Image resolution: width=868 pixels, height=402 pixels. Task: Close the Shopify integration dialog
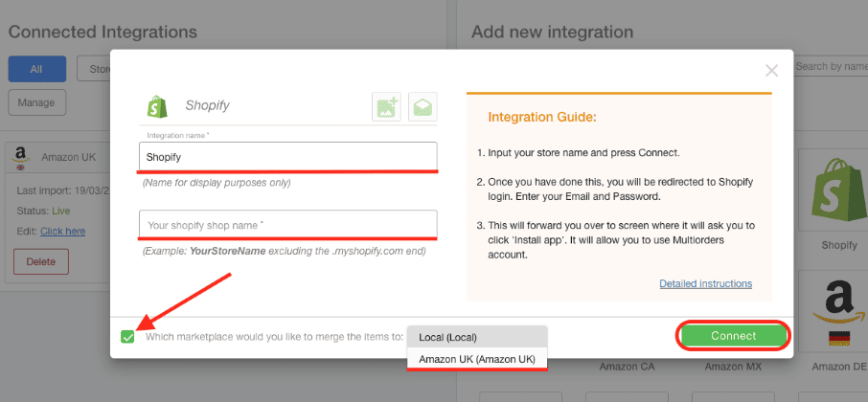(x=771, y=71)
